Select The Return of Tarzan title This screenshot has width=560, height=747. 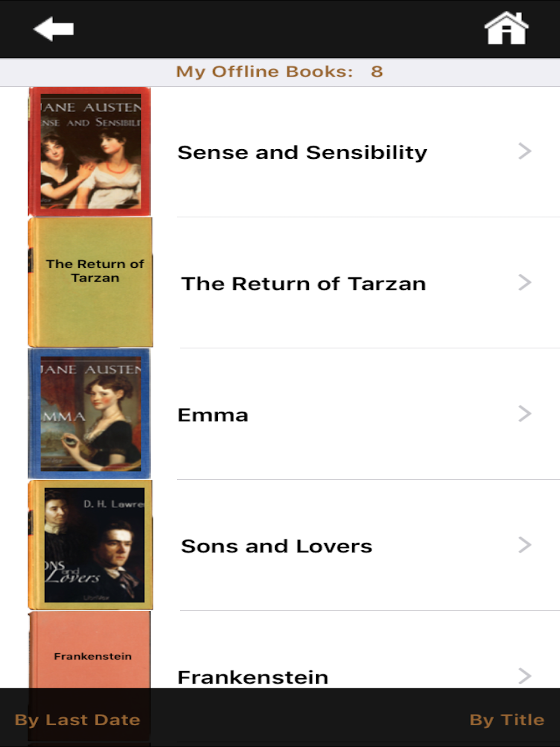coord(303,284)
